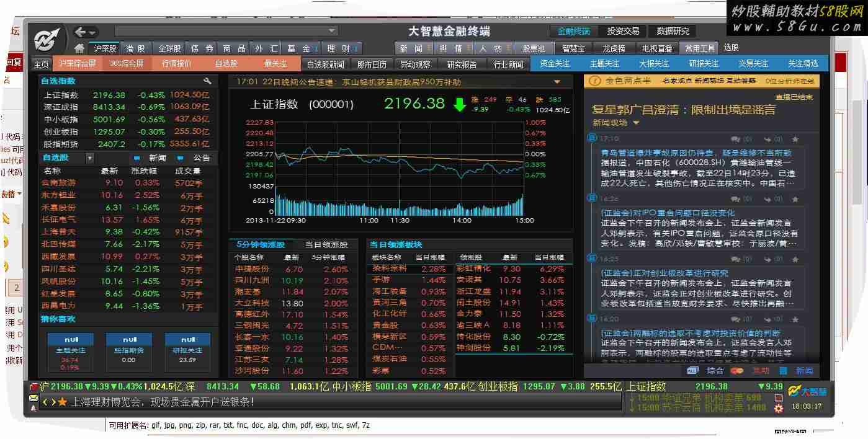The height and width of the screenshot is (439, 868).
Task: Open the 外汇 tab
Action: 266,48
